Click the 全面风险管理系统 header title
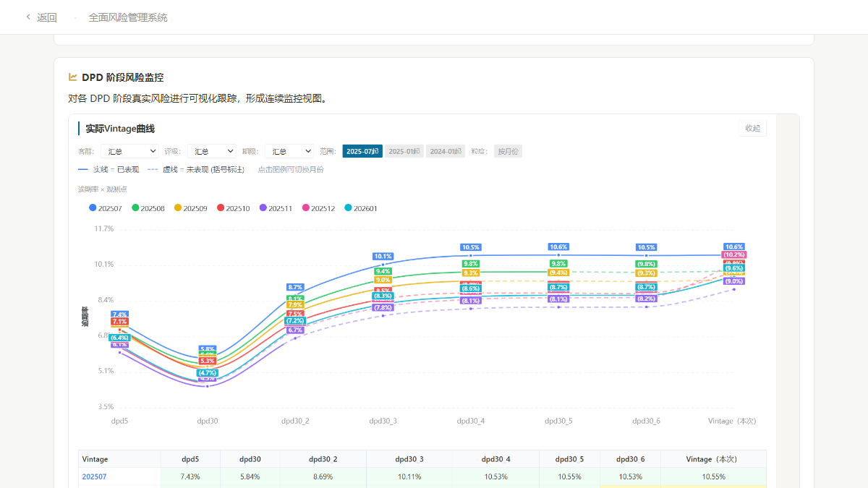 coord(128,17)
